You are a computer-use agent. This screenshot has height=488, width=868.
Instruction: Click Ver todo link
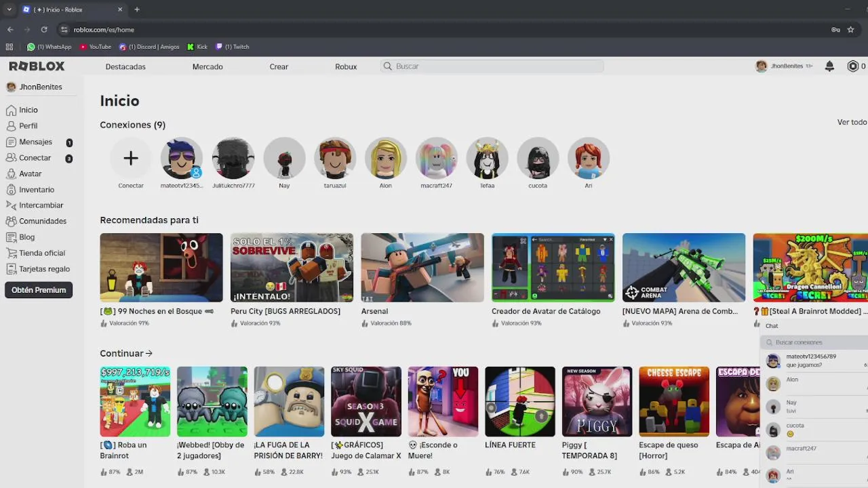852,122
